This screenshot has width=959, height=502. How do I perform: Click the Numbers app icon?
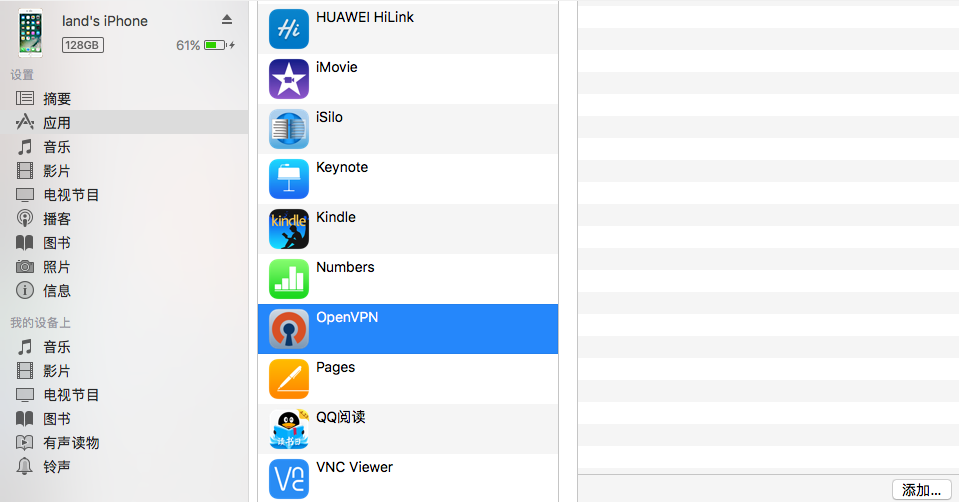coord(289,279)
